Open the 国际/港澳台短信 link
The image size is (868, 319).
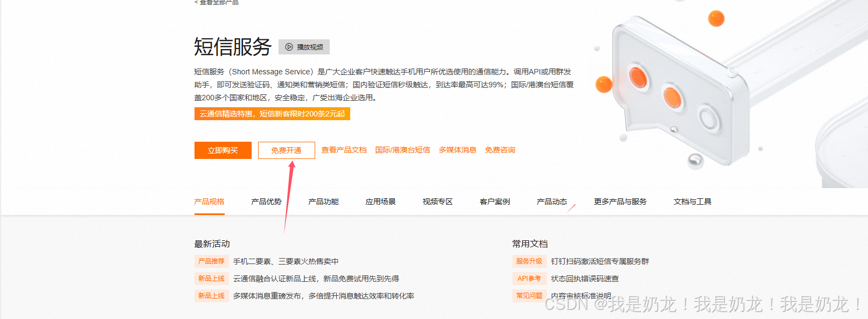(x=402, y=150)
